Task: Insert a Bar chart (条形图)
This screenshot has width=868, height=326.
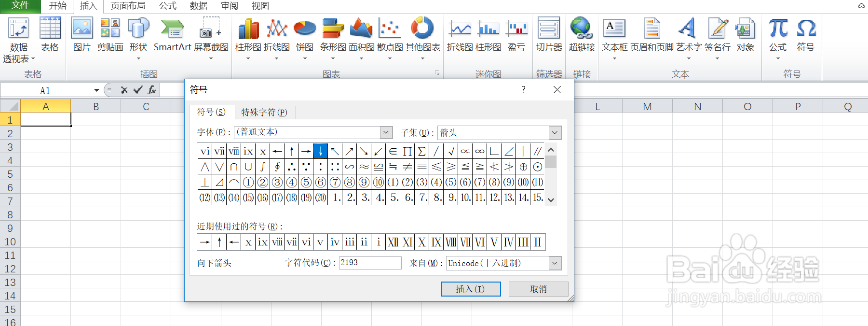Action: [x=333, y=39]
